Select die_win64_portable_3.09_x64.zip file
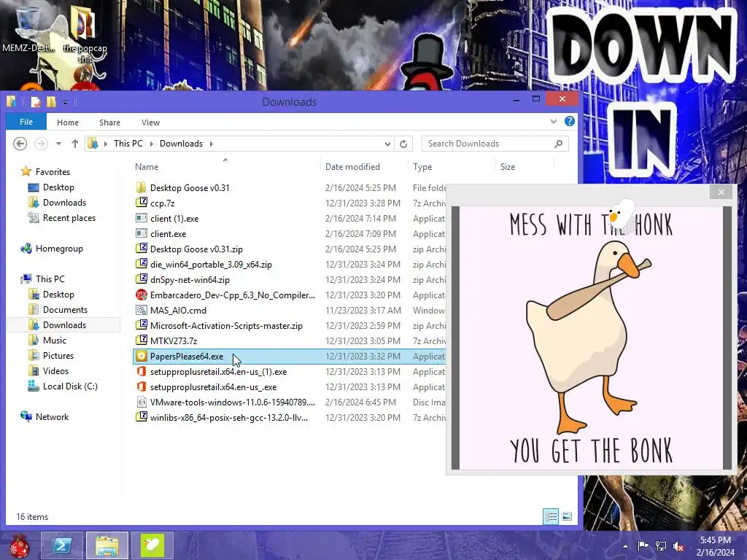 (211, 264)
